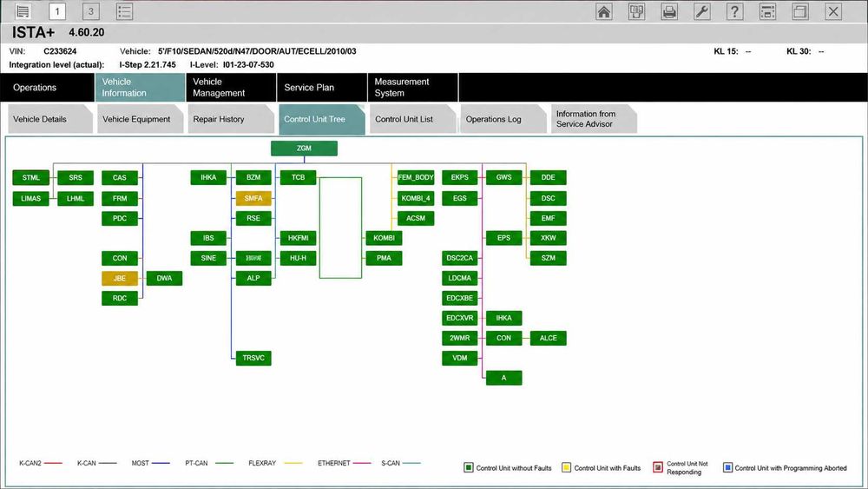Select the Vehicle Details sub-tab
Screen dimensions: 868x489
coord(49,119)
